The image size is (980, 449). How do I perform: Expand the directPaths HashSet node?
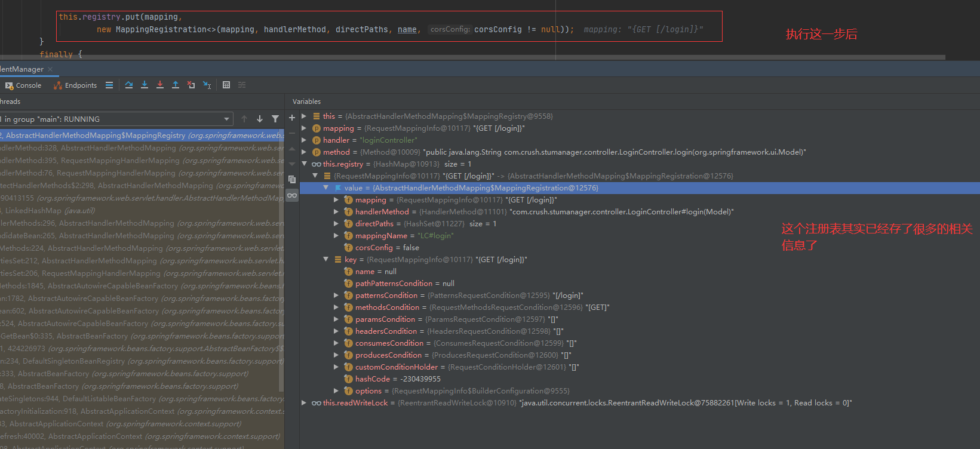[x=336, y=223]
